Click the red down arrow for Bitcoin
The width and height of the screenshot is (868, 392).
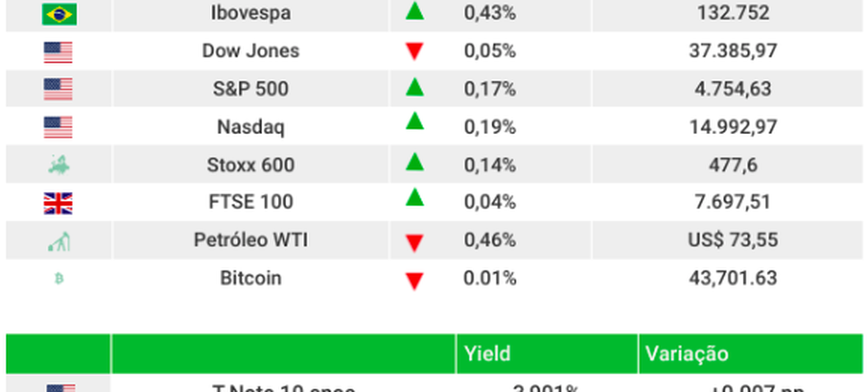pyautogui.click(x=413, y=282)
